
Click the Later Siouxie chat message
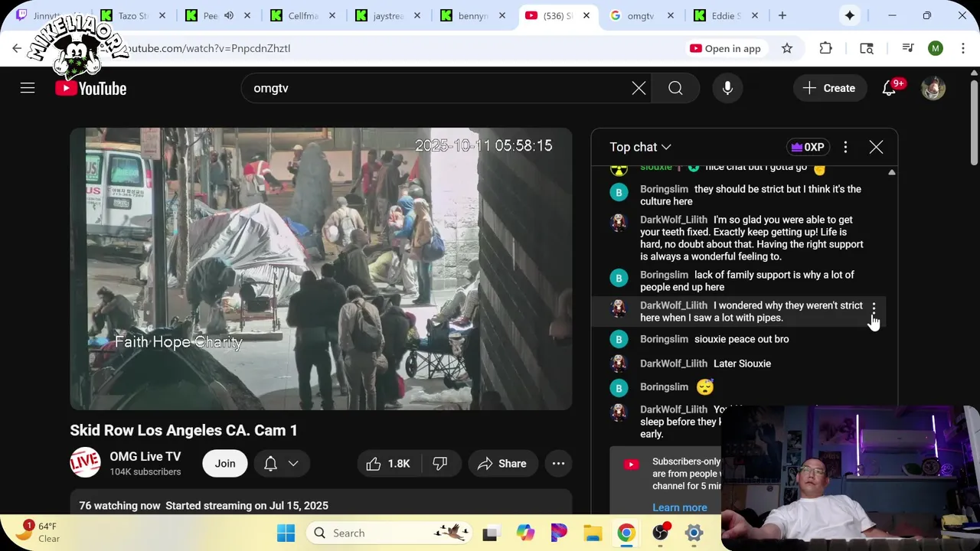click(742, 364)
